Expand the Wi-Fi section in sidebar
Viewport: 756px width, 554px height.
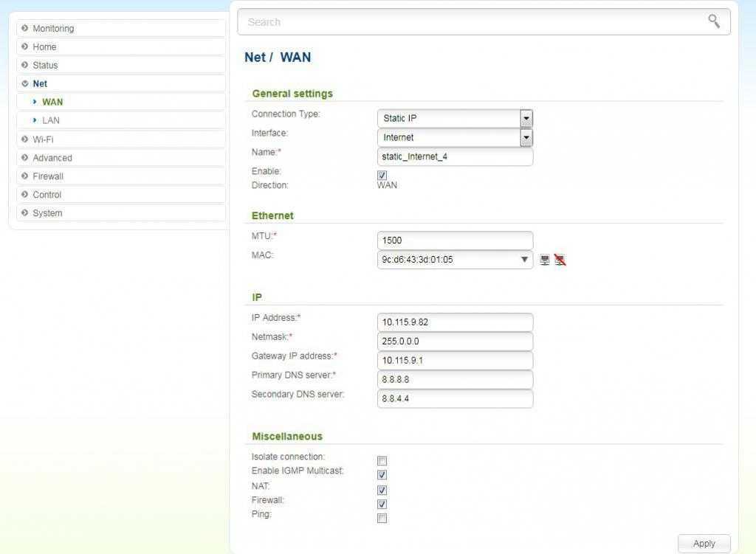[43, 139]
